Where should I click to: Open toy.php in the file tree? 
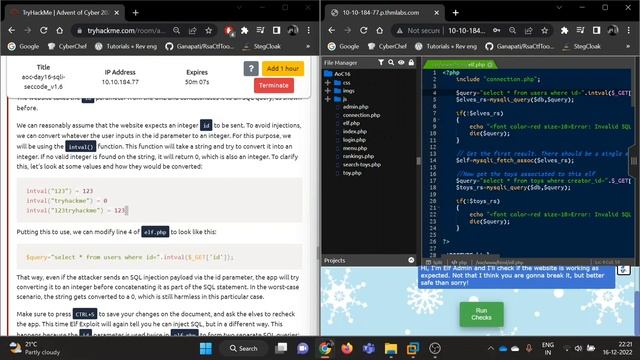pos(352,173)
